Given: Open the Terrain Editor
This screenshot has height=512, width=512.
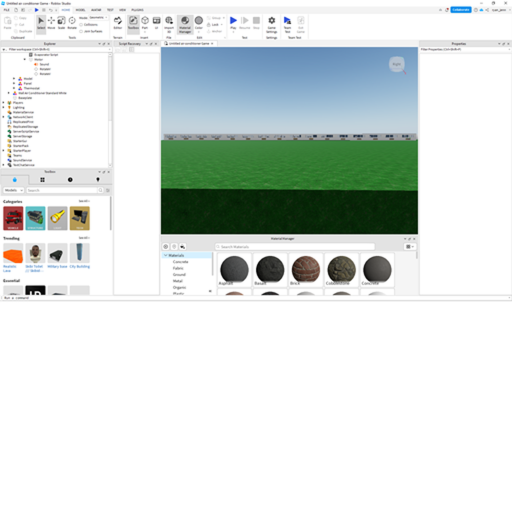Looking at the screenshot, I should point(118,23).
